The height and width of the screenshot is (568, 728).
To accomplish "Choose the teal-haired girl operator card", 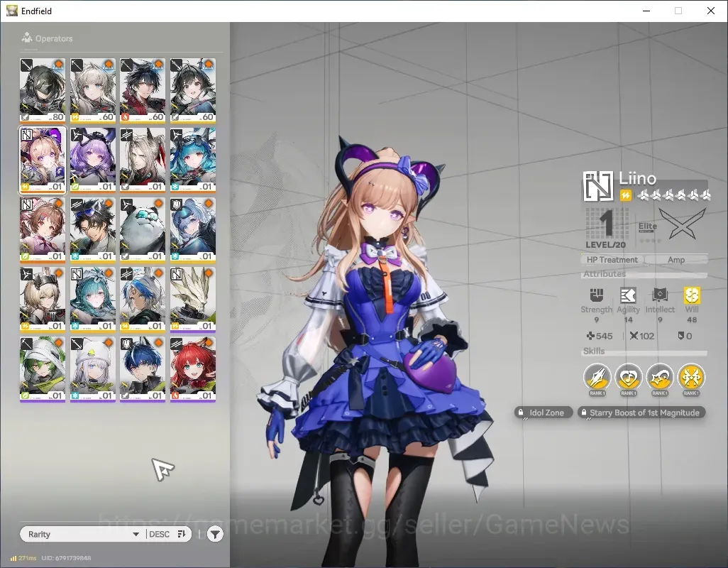I will pos(92,299).
